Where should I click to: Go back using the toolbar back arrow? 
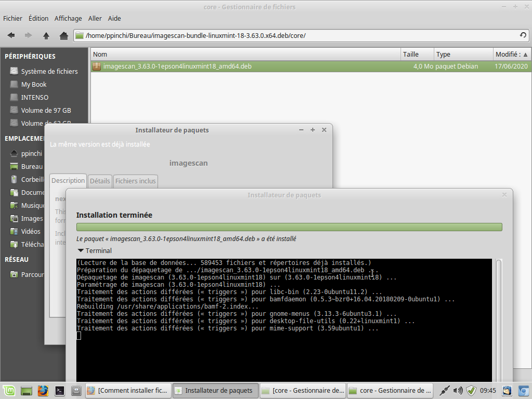[x=11, y=35]
